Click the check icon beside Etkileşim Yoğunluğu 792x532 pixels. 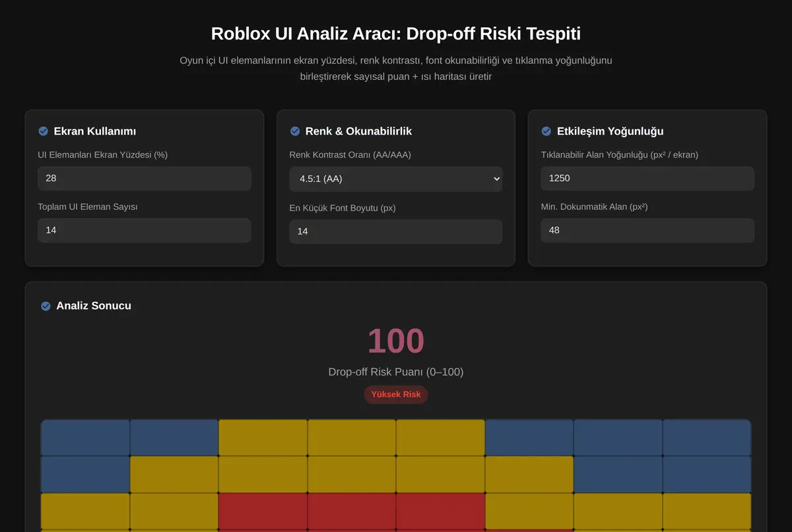tap(546, 131)
